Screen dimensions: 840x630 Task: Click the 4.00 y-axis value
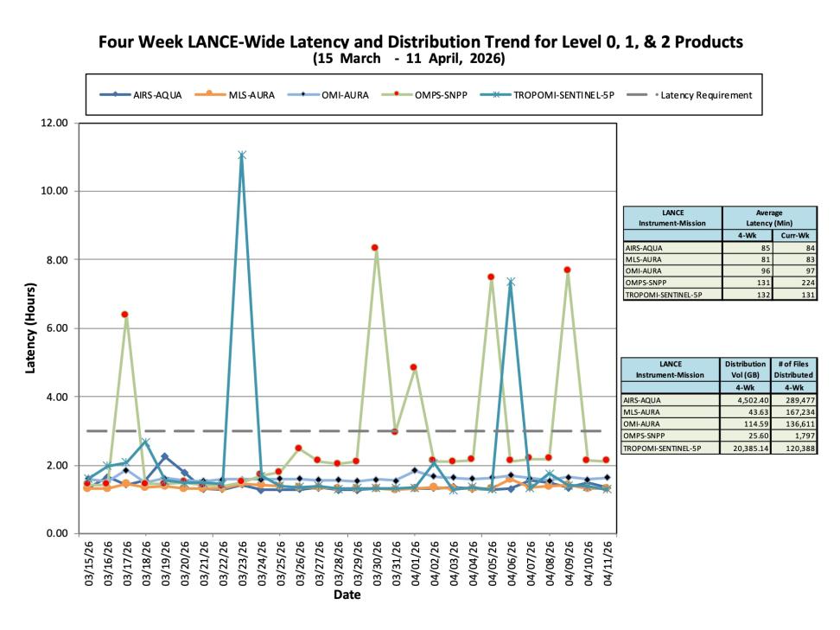[57, 397]
